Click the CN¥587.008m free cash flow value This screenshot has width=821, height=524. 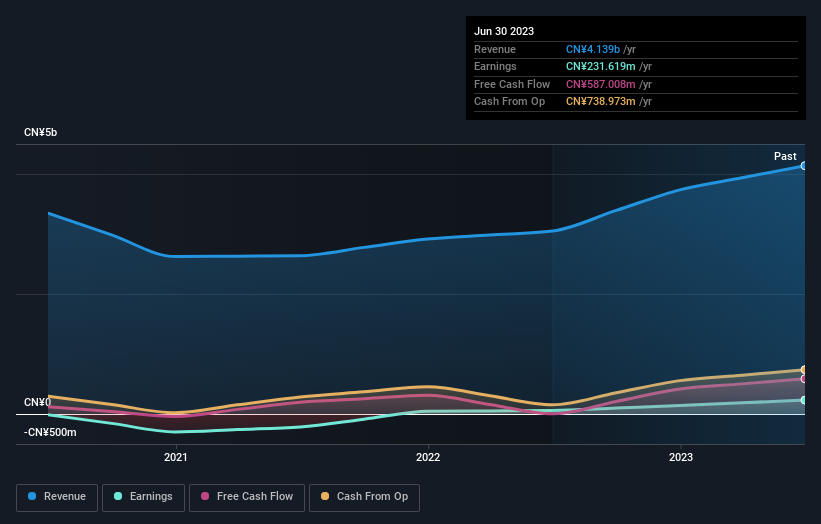pyautogui.click(x=601, y=84)
